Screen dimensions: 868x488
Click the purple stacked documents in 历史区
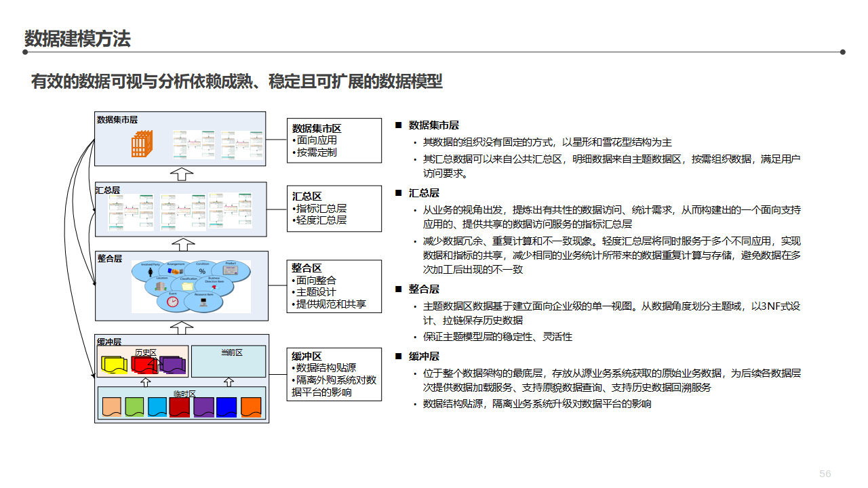point(172,365)
